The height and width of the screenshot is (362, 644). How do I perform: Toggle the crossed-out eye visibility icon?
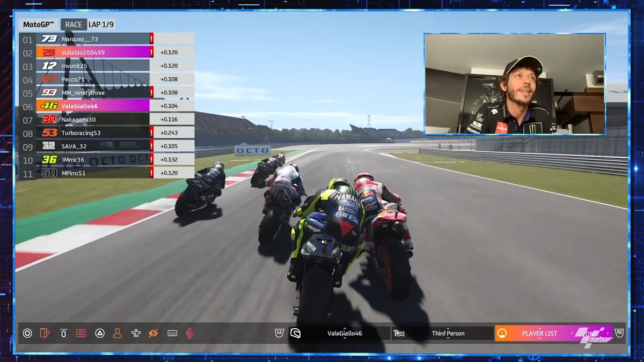coord(153,333)
